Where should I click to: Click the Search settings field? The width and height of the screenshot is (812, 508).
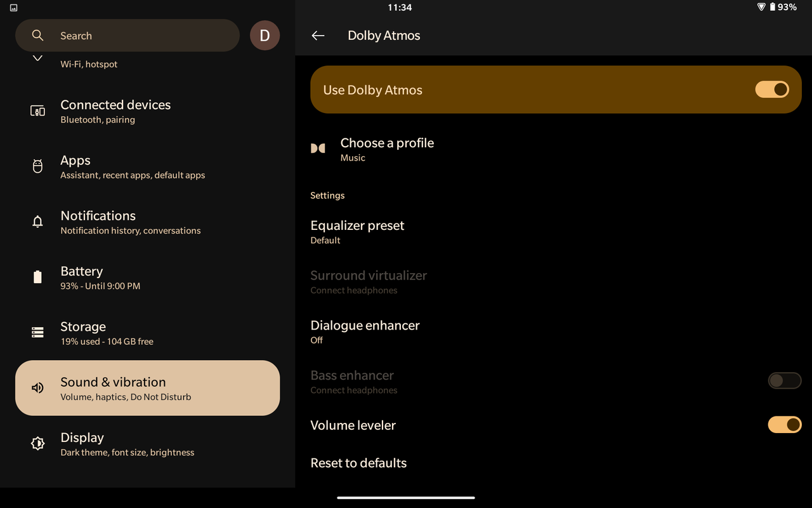click(127, 36)
